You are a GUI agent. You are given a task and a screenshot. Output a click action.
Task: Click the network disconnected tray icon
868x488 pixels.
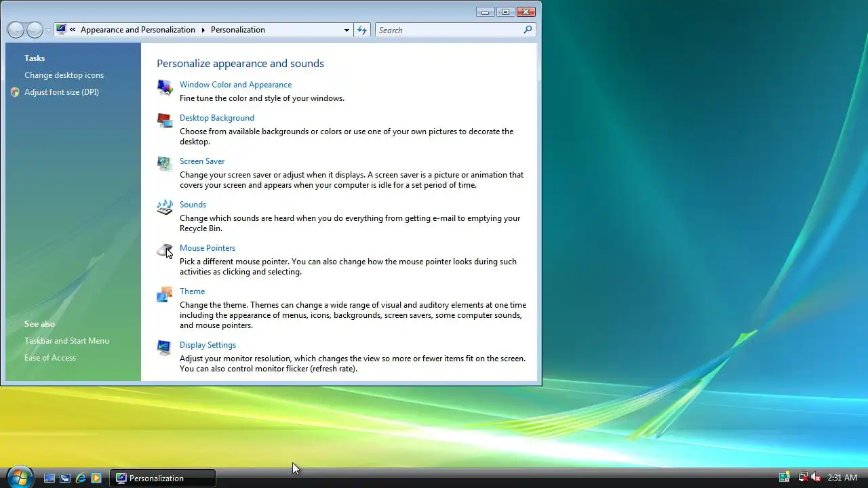point(803,478)
